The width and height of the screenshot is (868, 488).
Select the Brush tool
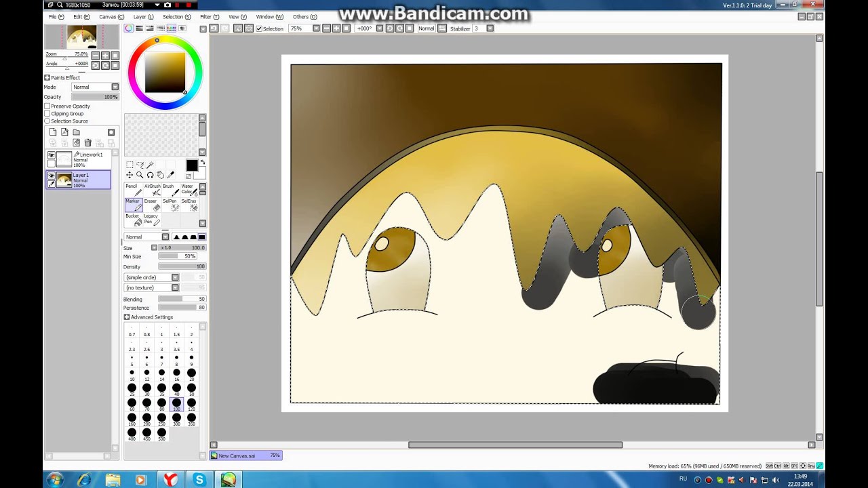click(x=170, y=189)
